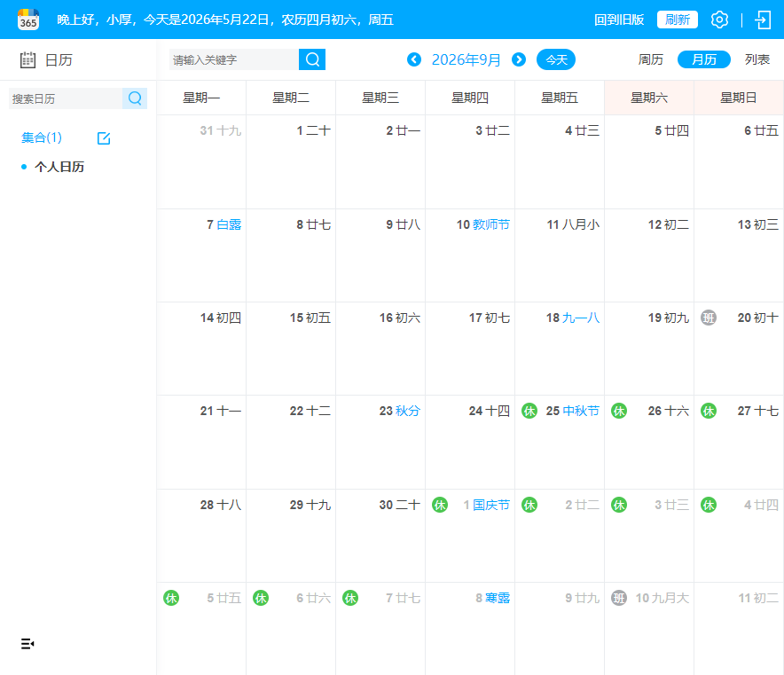Click the 休 badge on October 7
Image resolution: width=784 pixels, height=675 pixels.
(x=350, y=598)
